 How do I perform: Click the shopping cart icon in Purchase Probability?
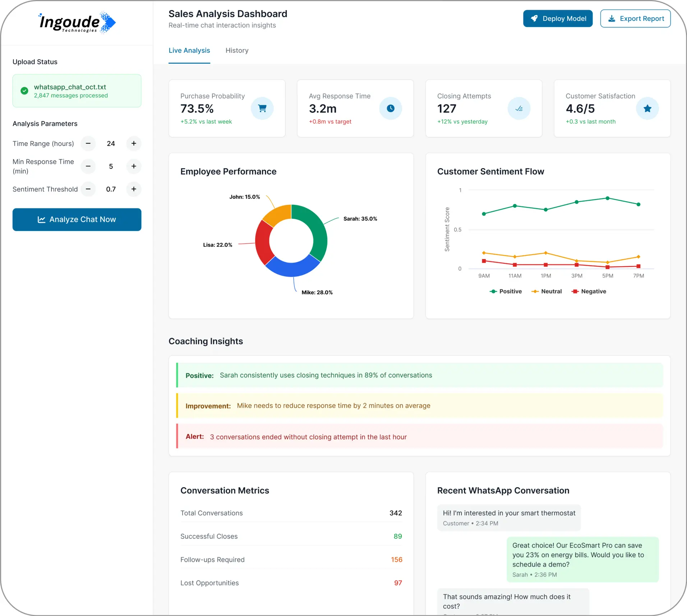pyautogui.click(x=262, y=108)
